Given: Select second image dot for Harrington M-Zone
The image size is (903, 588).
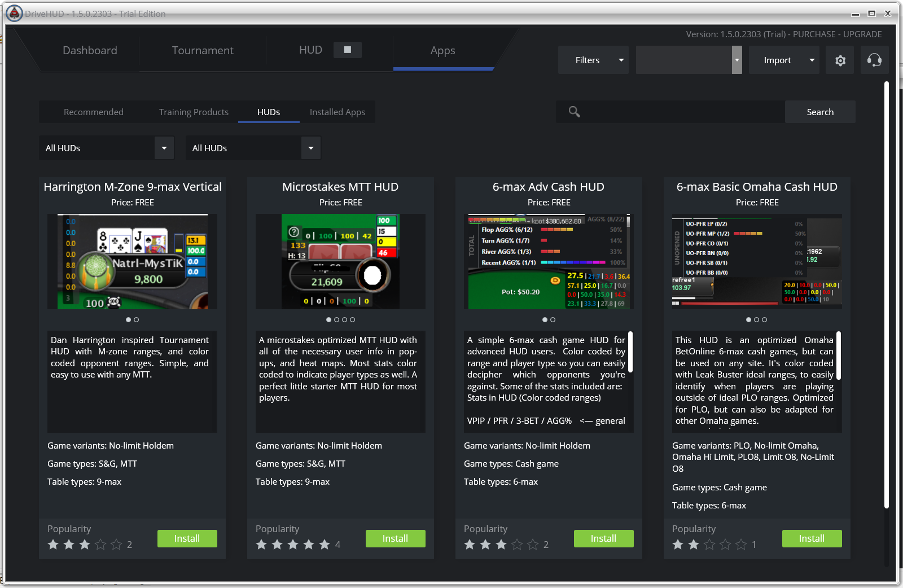Looking at the screenshot, I should tap(136, 320).
